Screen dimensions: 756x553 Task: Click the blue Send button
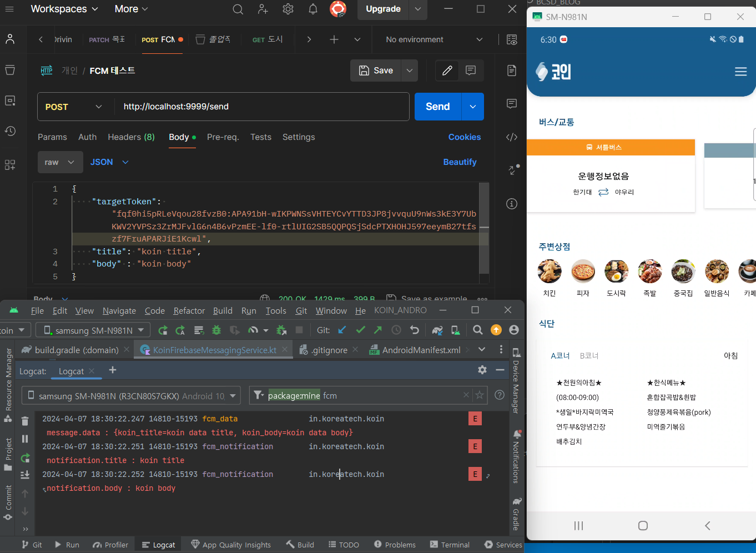pyautogui.click(x=438, y=107)
